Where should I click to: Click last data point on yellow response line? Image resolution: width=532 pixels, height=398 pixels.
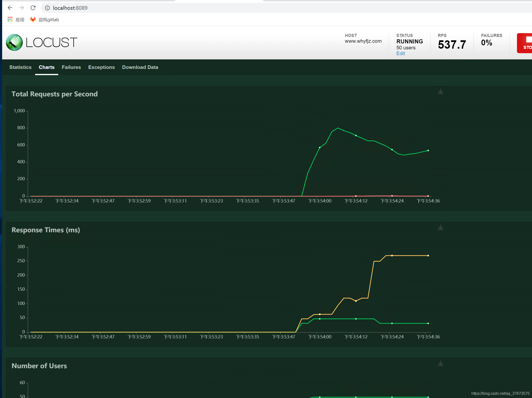[x=428, y=255]
